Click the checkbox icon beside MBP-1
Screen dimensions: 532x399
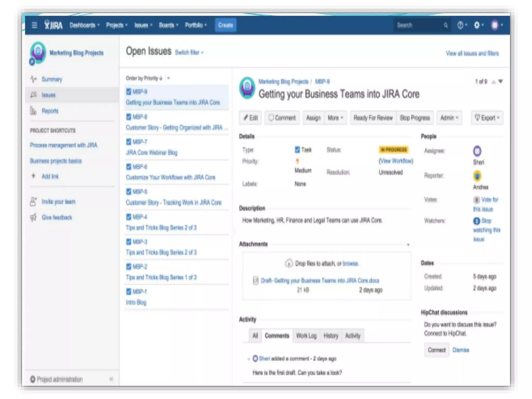[129, 291]
